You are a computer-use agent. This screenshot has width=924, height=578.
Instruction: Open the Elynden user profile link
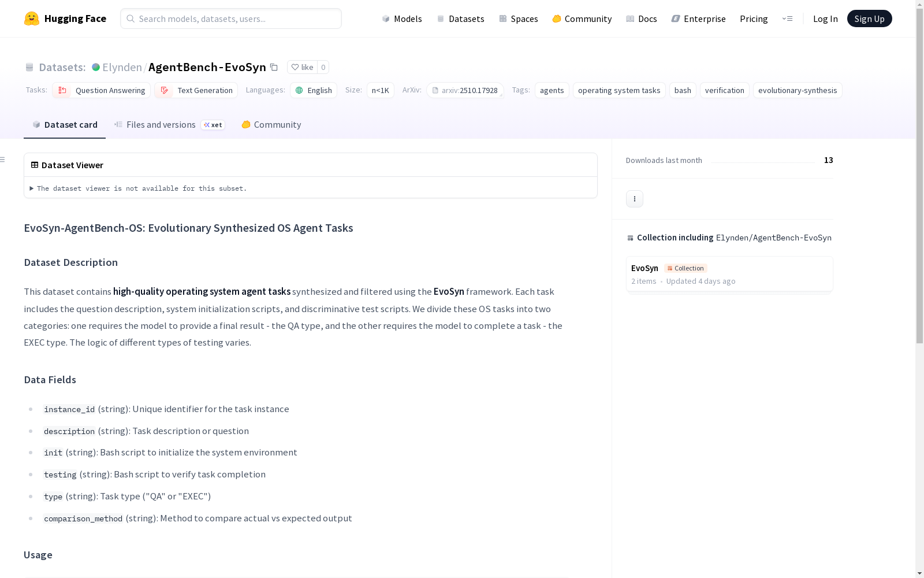122,67
